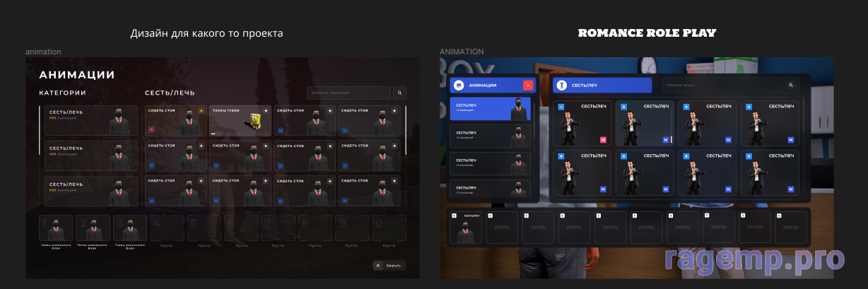Click the person icon in the blue СЕСТЬ/ЛЕЧ header
This screenshot has height=289, width=868.
(x=562, y=85)
